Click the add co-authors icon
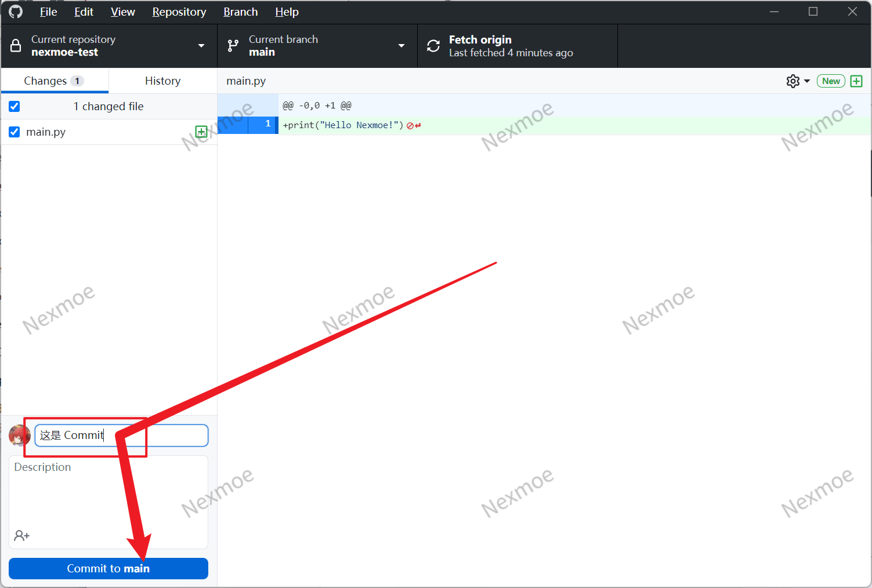Image resolution: width=872 pixels, height=588 pixels. pyautogui.click(x=22, y=535)
